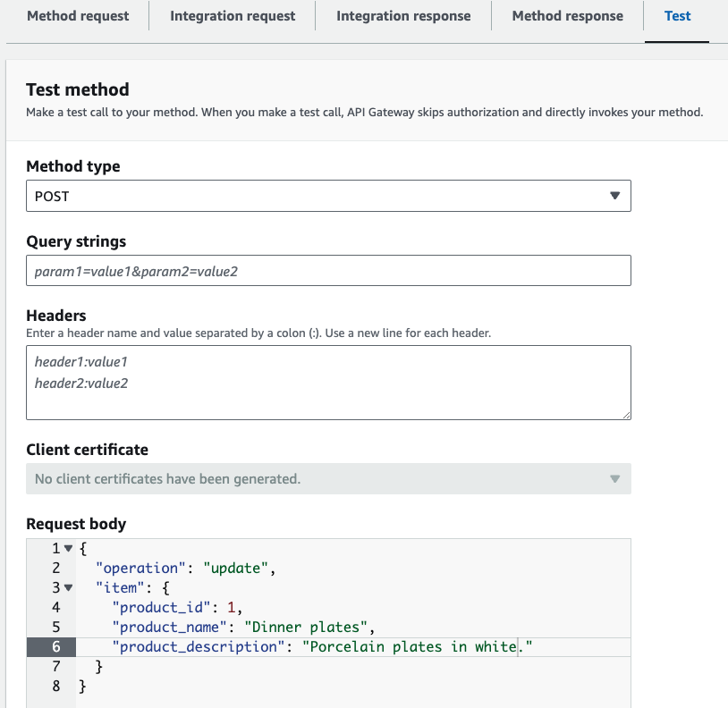Open the Method type POST dropdown

[x=328, y=196]
